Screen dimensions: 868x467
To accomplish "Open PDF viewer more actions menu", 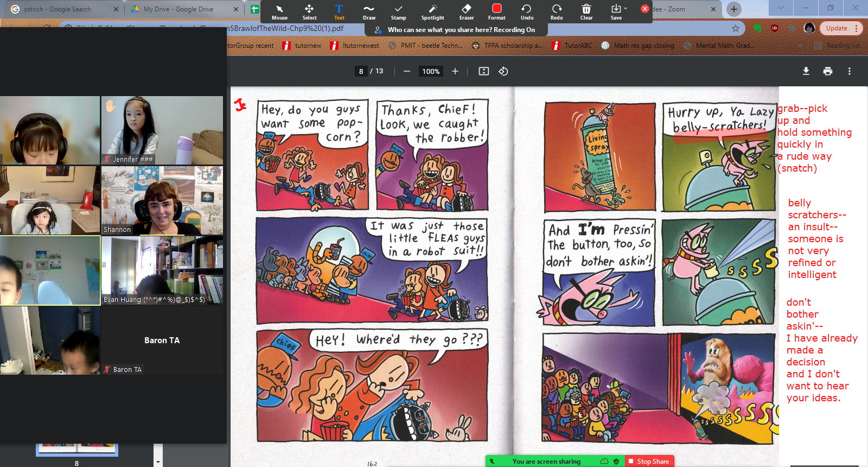I will 850,71.
